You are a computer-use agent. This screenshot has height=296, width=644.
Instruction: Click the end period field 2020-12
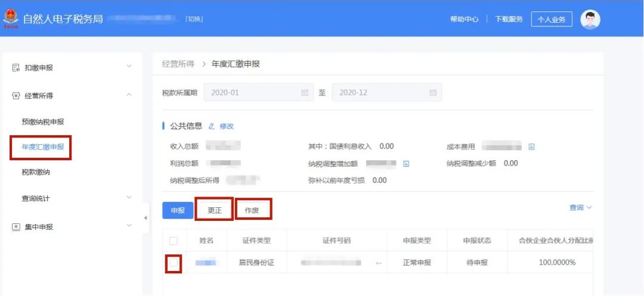tap(387, 93)
